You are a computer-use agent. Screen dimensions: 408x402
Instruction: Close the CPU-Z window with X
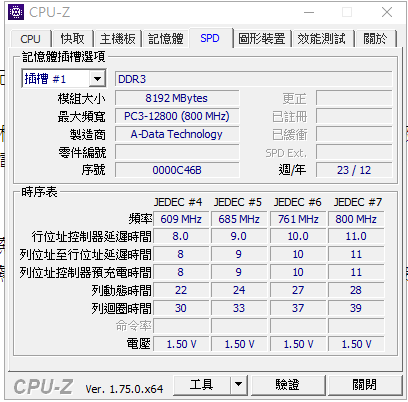[387, 12]
